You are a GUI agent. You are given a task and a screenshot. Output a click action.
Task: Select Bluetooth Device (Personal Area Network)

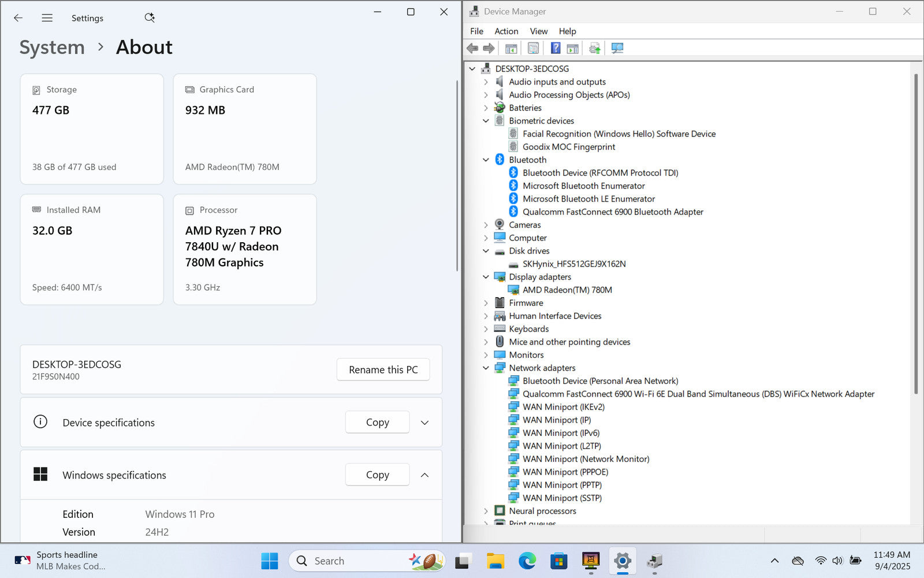point(600,381)
